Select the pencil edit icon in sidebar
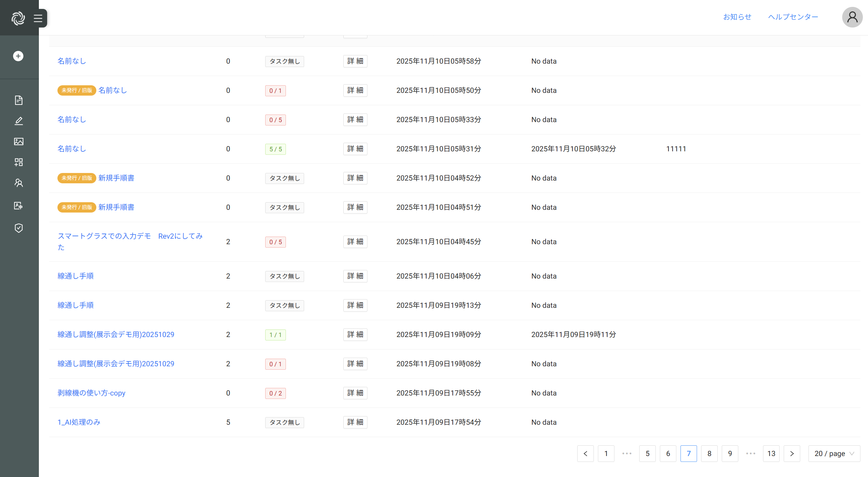 coord(19,121)
